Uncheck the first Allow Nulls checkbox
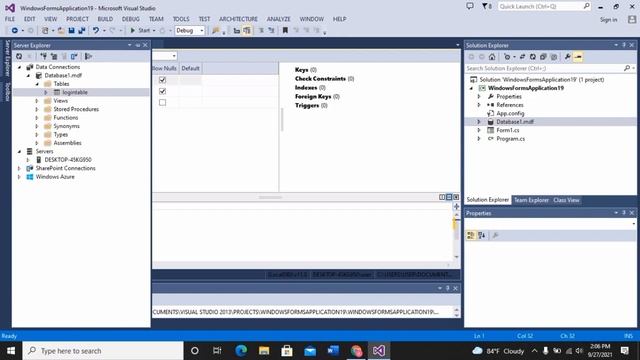Screen dimensions: 640x360 click(x=162, y=80)
